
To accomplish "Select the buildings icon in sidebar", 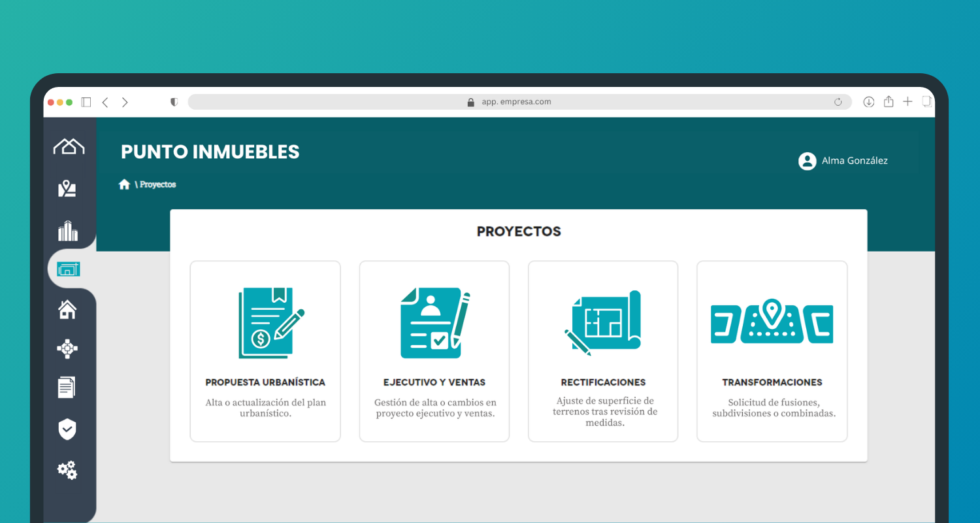I will point(68,231).
